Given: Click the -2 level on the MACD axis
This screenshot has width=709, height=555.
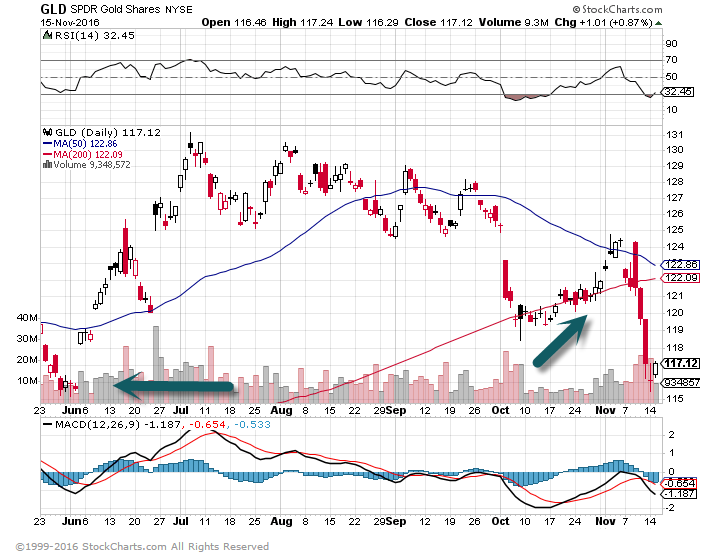Looking at the screenshot, I should click(x=669, y=508).
